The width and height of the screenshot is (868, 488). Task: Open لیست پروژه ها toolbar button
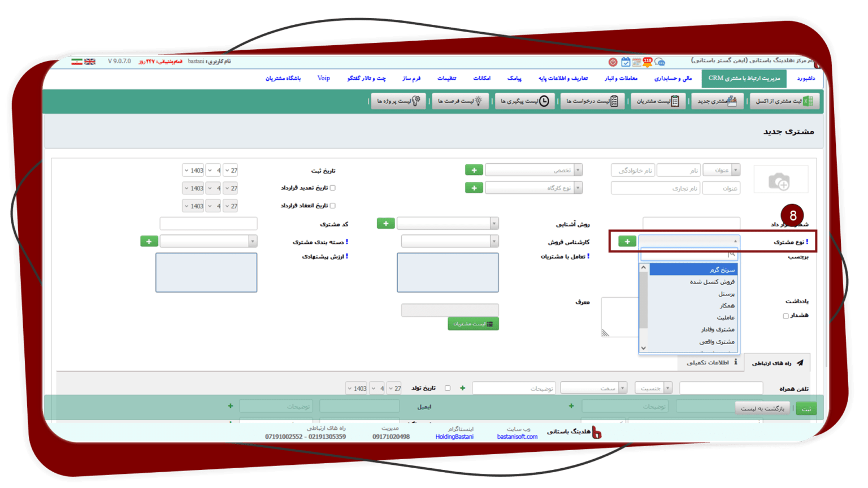tap(398, 101)
